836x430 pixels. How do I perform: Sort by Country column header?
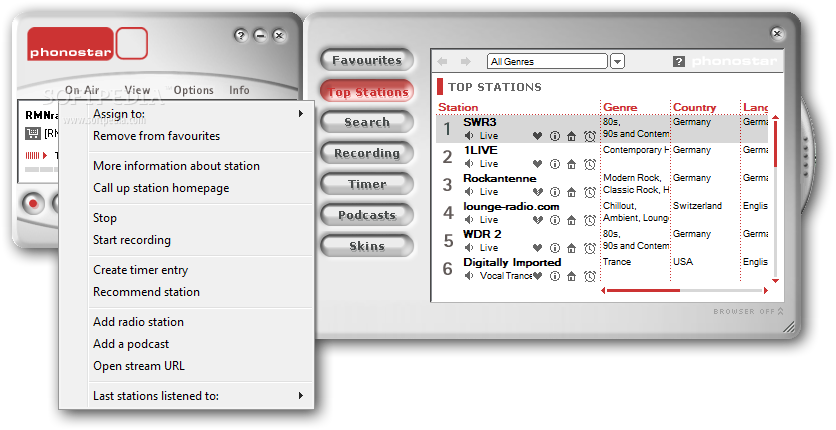[x=694, y=107]
